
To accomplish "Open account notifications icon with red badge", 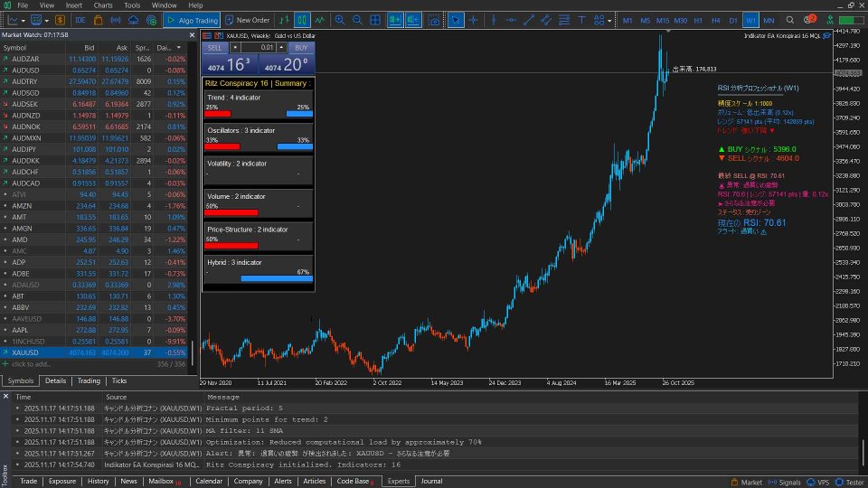I will point(808,20).
